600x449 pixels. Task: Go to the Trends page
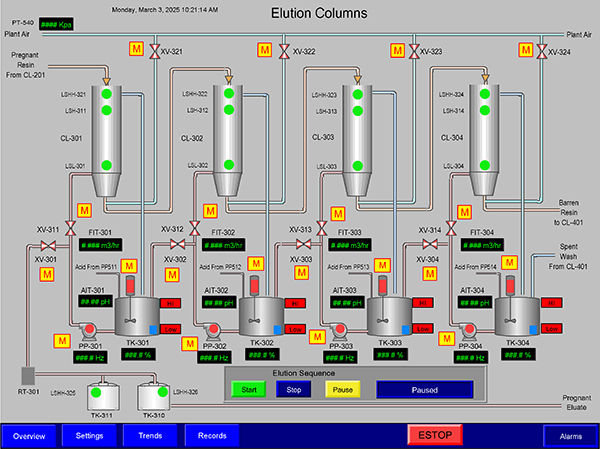click(x=151, y=436)
